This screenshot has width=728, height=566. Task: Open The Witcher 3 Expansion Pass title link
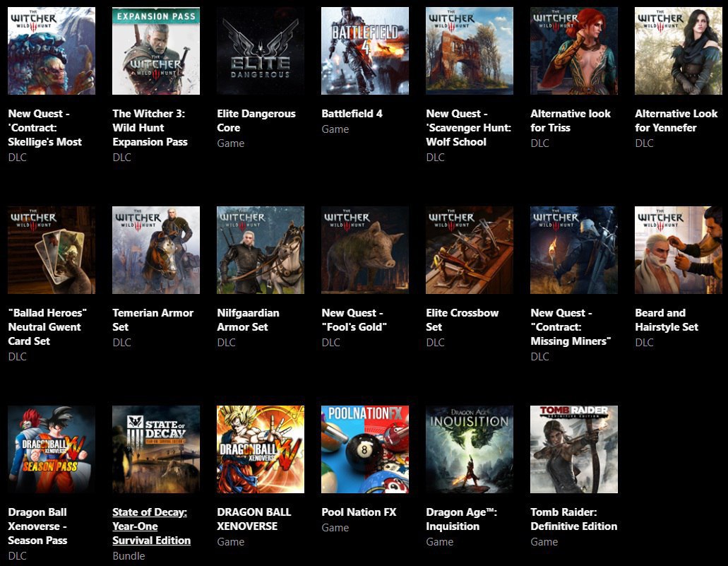[150, 128]
